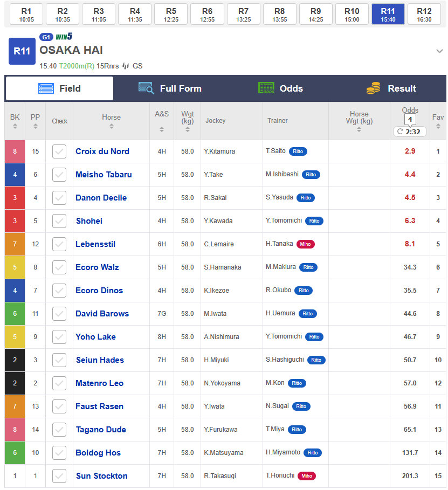Click the Ritto badge beside R.Okubo

(x=304, y=291)
